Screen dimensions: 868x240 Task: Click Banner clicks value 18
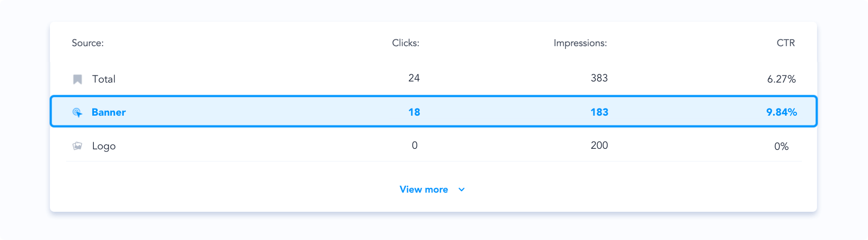point(414,112)
